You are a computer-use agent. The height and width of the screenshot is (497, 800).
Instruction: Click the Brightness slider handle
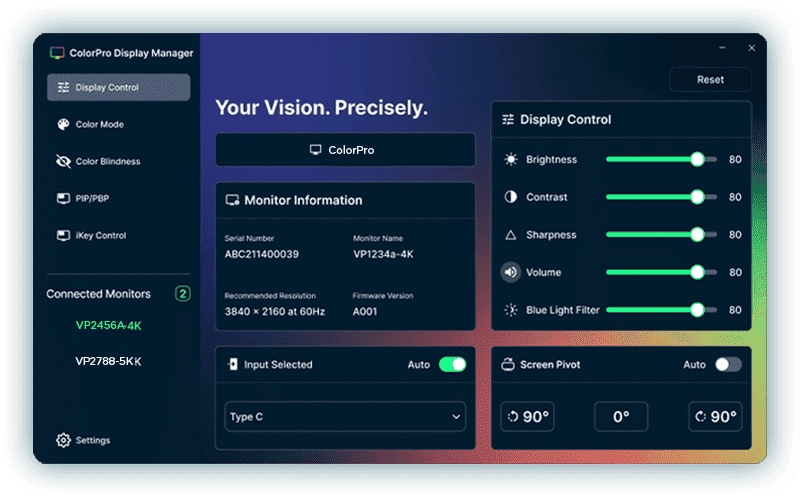point(697,160)
